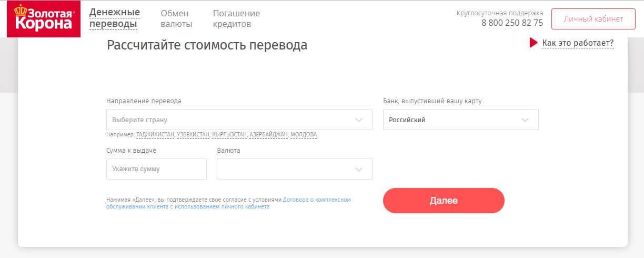644x258 pixels.
Task: Click the Золотая Корона logo
Action: coord(44,18)
